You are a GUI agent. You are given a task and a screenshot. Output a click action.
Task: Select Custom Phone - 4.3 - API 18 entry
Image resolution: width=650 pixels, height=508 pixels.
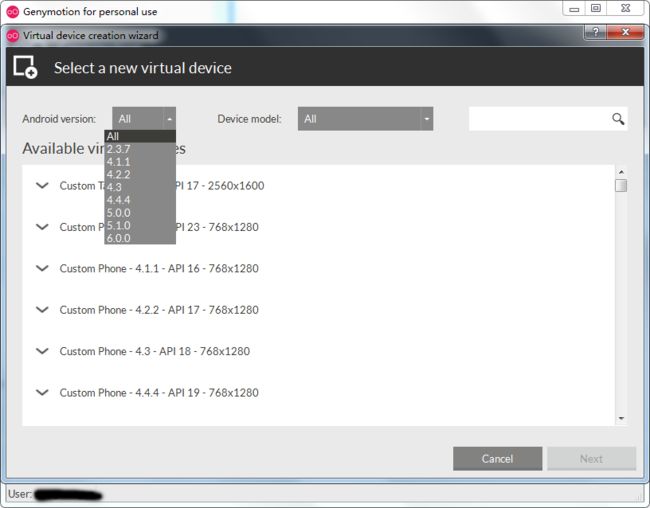click(x=155, y=351)
